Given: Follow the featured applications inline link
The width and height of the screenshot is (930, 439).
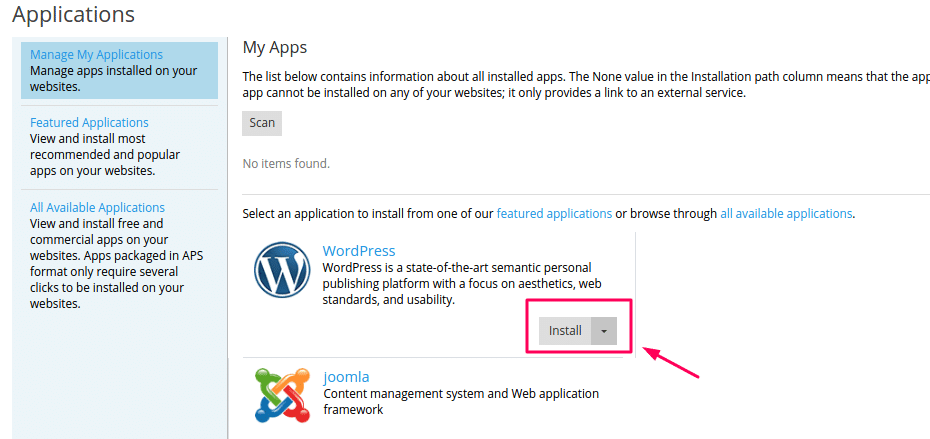Looking at the screenshot, I should point(554,214).
